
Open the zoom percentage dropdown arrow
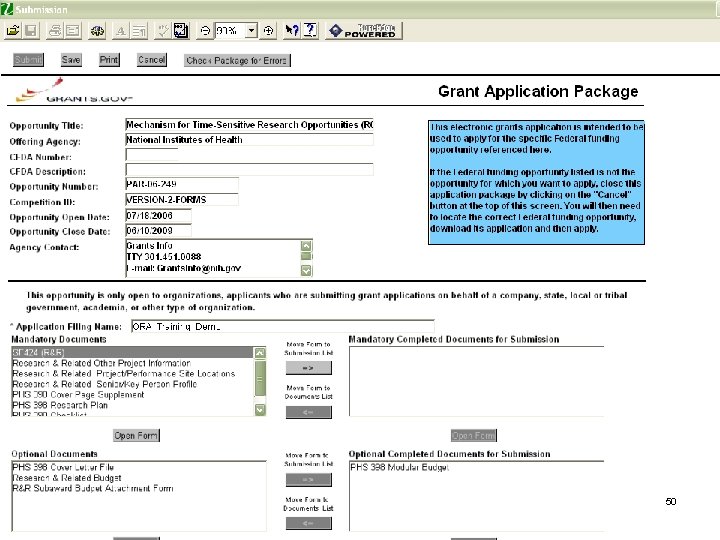(x=251, y=31)
